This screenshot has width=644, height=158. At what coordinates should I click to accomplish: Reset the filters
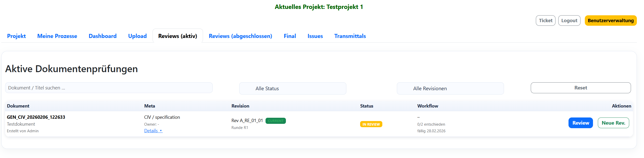[x=580, y=88]
